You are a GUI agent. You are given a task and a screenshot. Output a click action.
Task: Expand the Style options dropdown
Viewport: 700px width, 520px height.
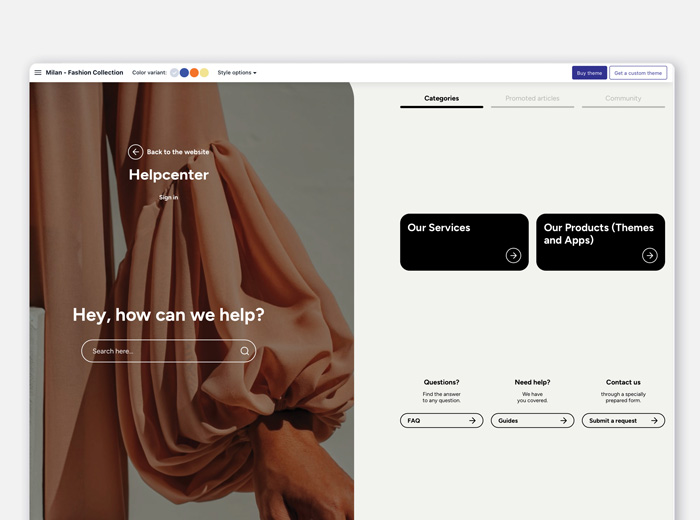click(x=237, y=72)
